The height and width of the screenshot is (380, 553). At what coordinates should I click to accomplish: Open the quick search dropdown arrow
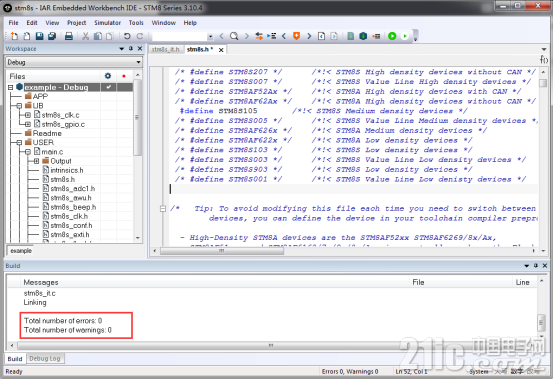click(x=210, y=36)
